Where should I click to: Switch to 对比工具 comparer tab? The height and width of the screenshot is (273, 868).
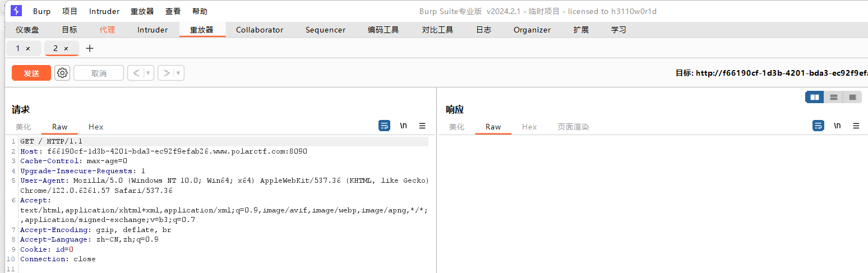(x=437, y=30)
